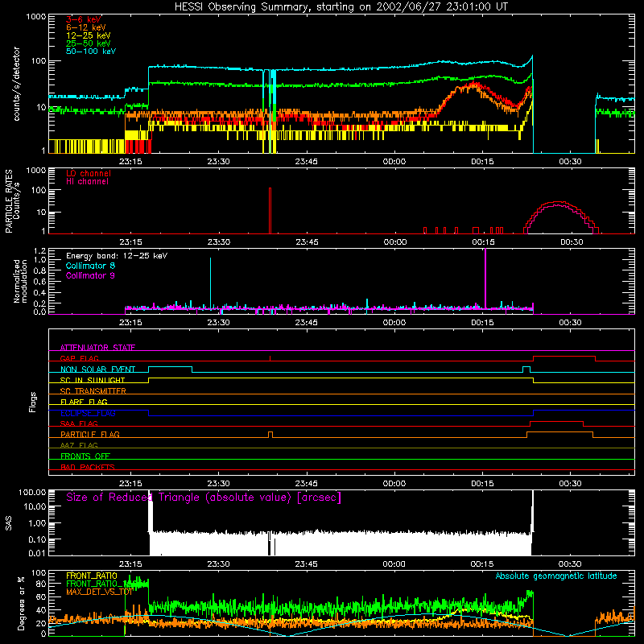
Task: Click the FRONTS_OFF flag label
Action: tap(85, 456)
